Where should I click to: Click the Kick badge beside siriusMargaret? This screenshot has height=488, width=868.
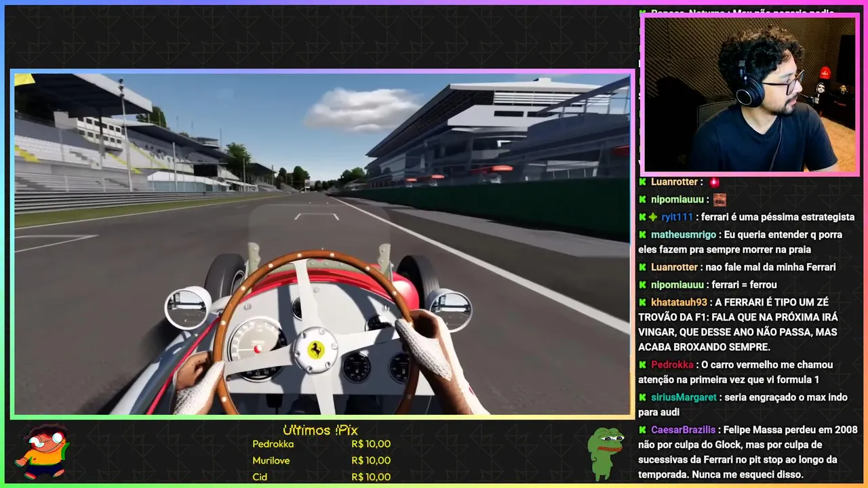(642, 397)
